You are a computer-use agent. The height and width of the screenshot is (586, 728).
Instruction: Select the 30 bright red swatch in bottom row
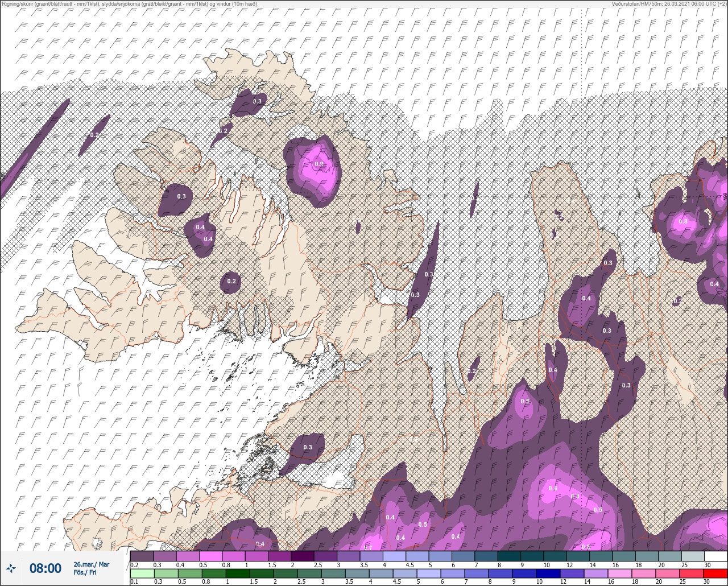click(x=715, y=573)
